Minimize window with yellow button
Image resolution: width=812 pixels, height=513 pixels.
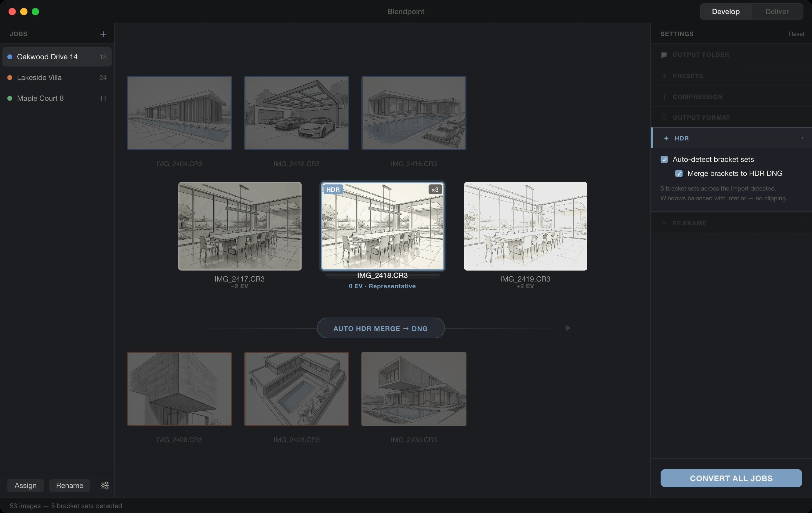pos(24,12)
